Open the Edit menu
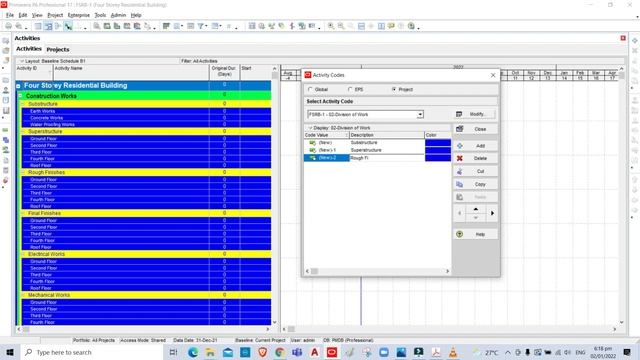Image resolution: width=640 pixels, height=360 pixels. (23, 15)
